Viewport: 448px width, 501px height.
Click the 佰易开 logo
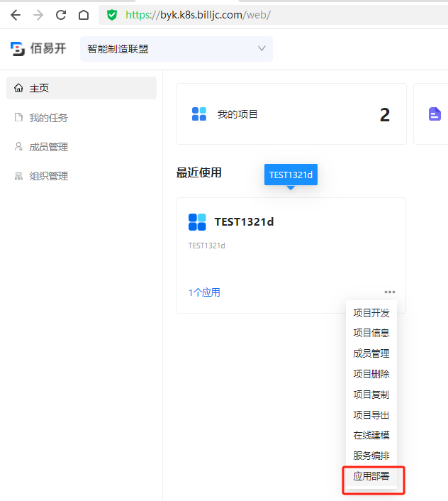click(x=38, y=49)
